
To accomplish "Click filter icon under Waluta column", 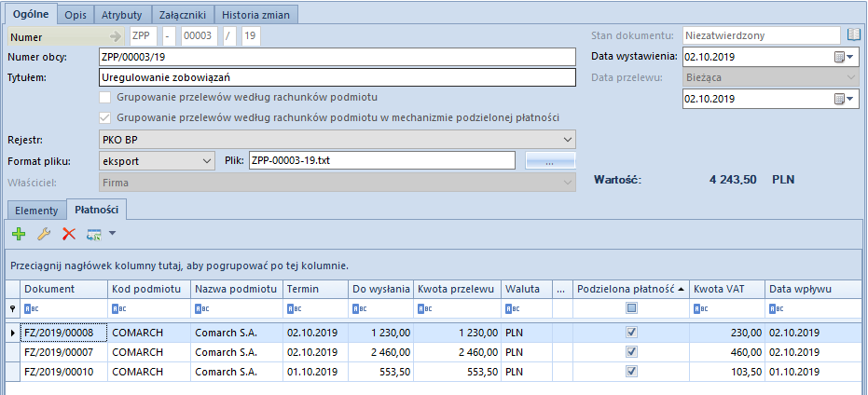I will click(512, 309).
